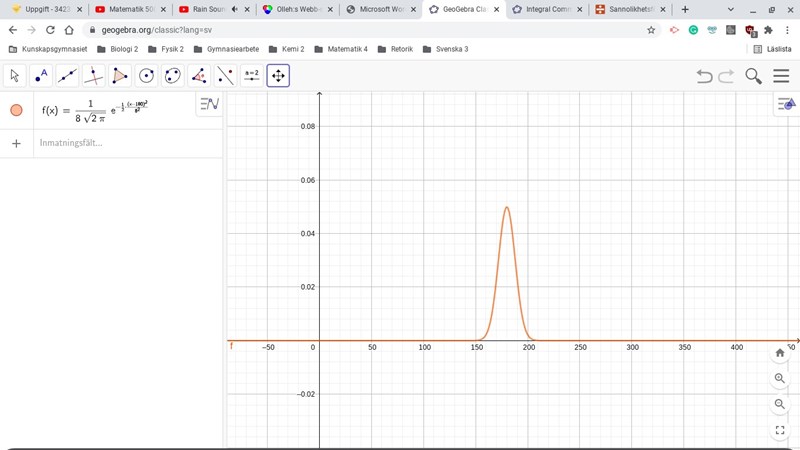The image size is (800, 450).
Task: Choose the Ellipse tool
Action: 172,76
